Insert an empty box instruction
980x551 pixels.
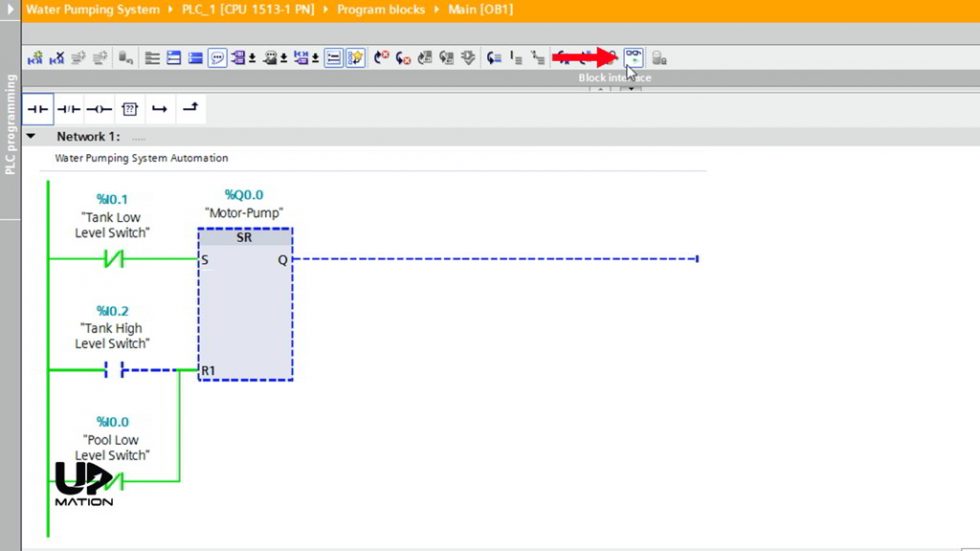point(129,109)
